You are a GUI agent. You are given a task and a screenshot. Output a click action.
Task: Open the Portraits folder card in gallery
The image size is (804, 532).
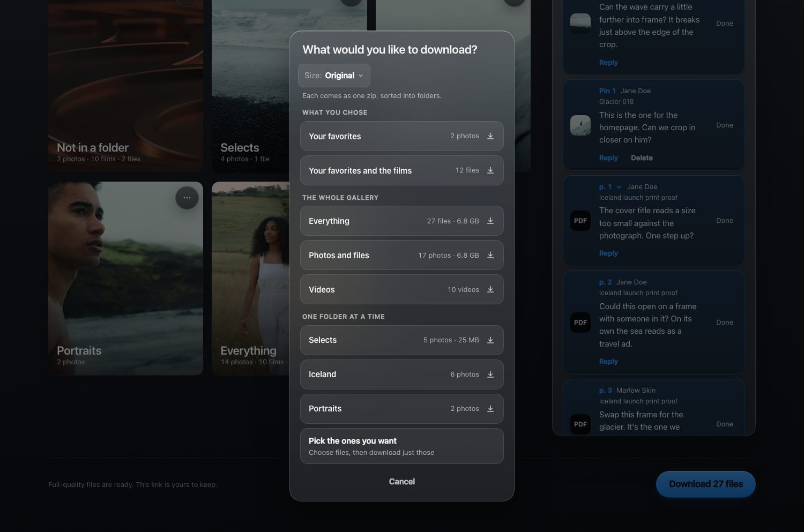pyautogui.click(x=125, y=279)
